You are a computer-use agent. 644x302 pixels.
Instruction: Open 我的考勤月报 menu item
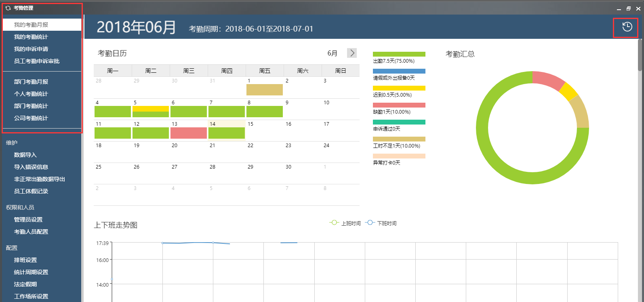click(31, 25)
